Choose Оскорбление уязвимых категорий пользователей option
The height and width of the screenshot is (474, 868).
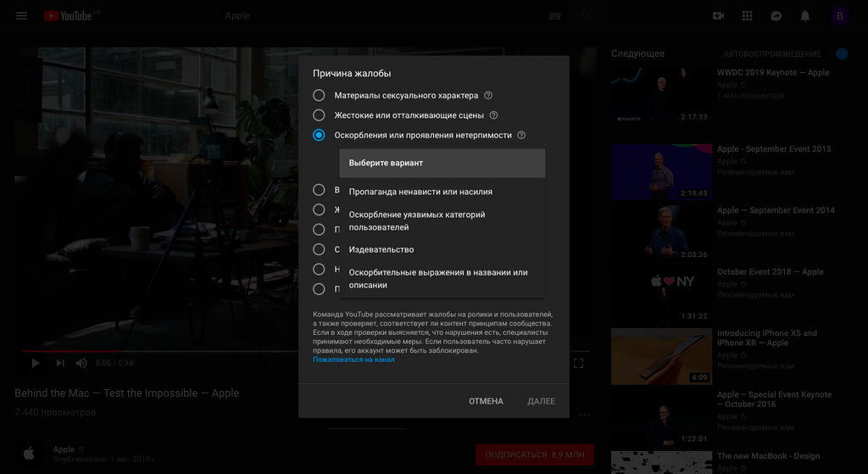coord(442,221)
